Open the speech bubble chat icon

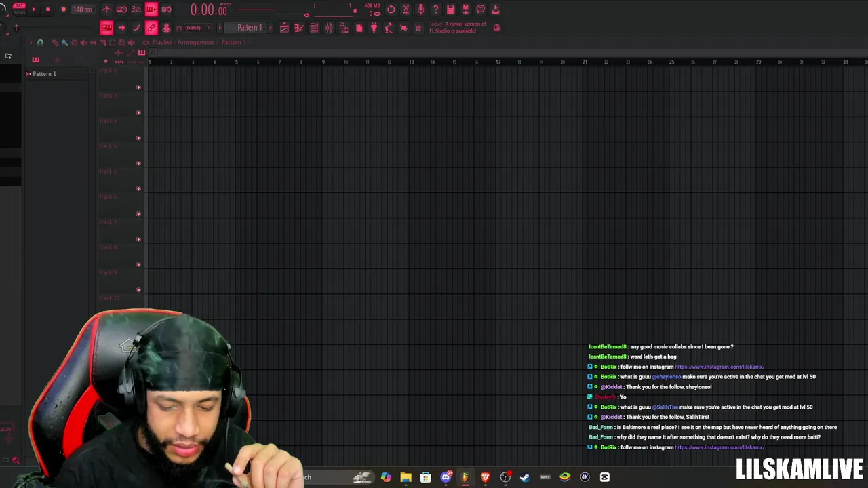[x=480, y=9]
